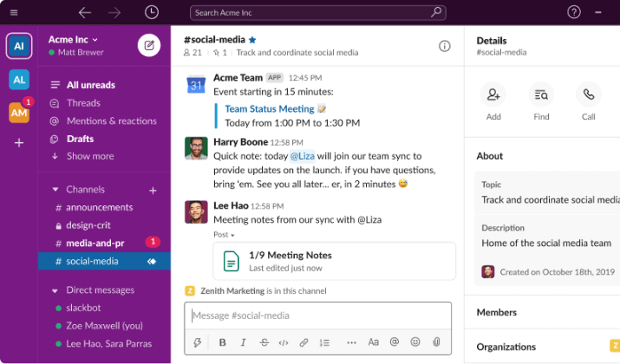Image resolution: width=620 pixels, height=364 pixels.
Task: Open the hamburger menu at top left
Action: click(x=14, y=13)
